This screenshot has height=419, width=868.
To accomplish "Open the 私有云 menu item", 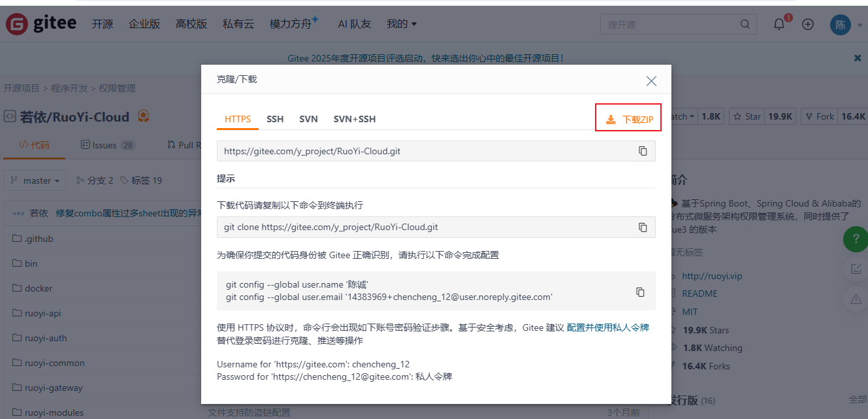I will point(238,24).
